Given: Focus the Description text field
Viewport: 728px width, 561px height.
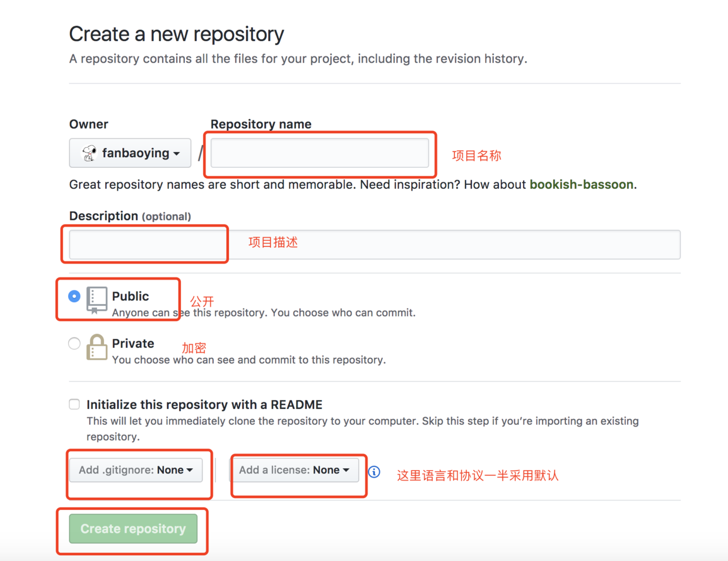Looking at the screenshot, I should tap(375, 245).
